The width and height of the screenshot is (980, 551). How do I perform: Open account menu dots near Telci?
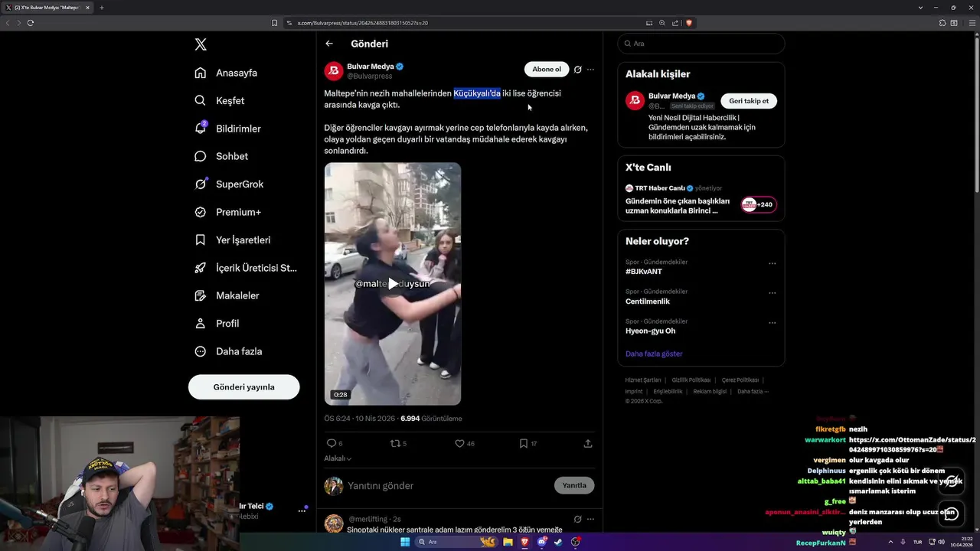tap(302, 510)
